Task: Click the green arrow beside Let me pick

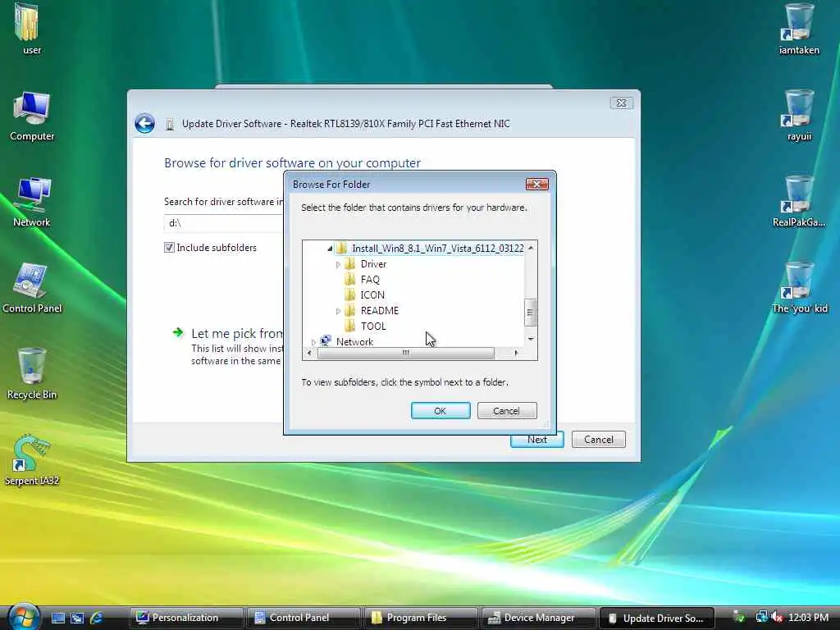Action: pyautogui.click(x=178, y=333)
